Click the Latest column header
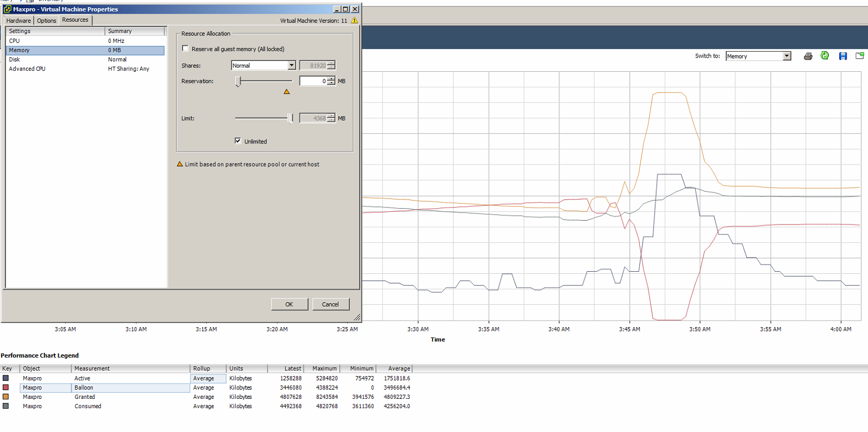This screenshot has width=868, height=432. [x=286, y=368]
